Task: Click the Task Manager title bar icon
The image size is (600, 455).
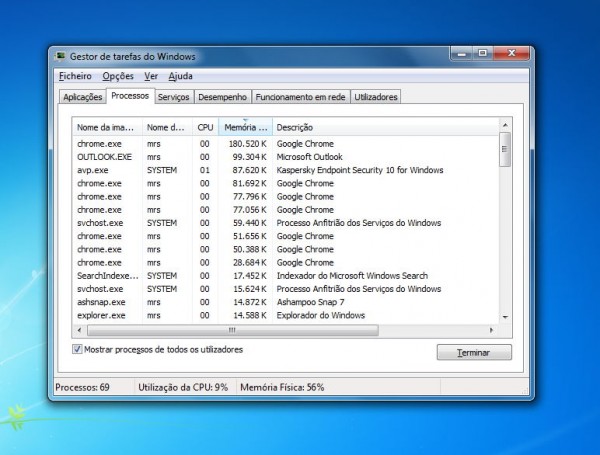Action: point(60,57)
